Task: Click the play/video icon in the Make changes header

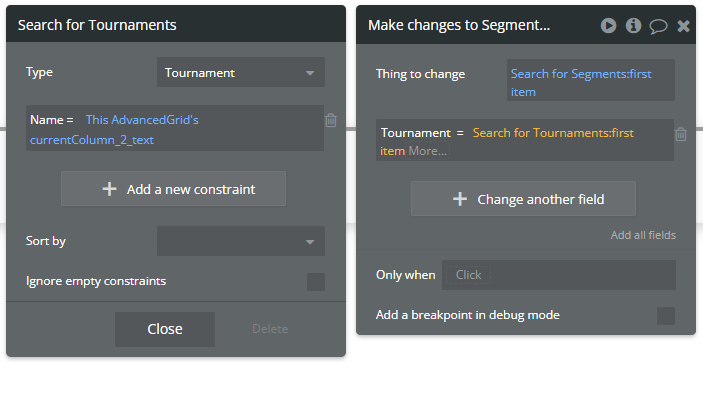Action: coord(609,25)
